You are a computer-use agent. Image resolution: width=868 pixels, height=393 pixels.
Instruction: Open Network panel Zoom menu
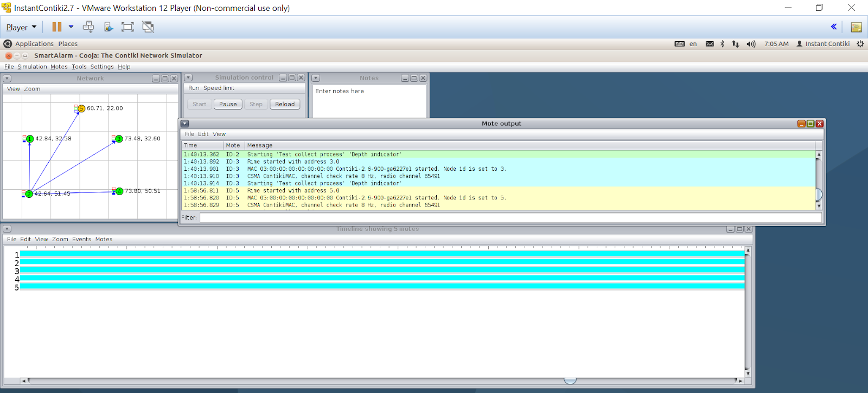pos(32,89)
